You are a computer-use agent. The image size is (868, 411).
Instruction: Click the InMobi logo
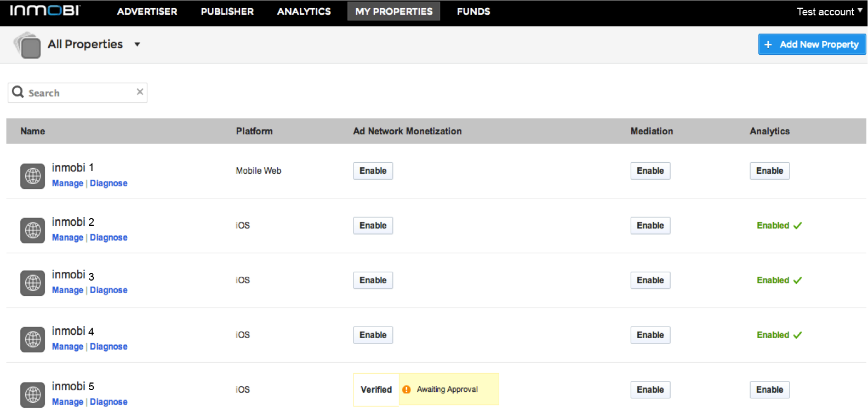(45, 10)
